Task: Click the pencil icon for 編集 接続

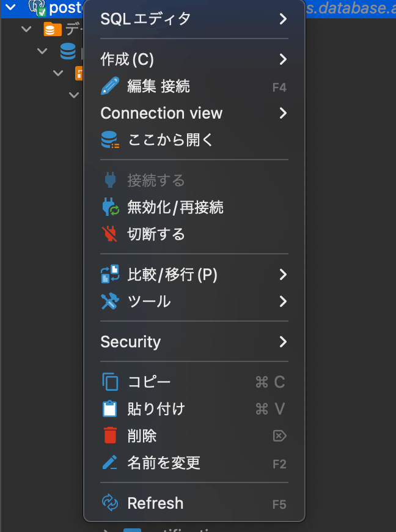Action: click(110, 86)
